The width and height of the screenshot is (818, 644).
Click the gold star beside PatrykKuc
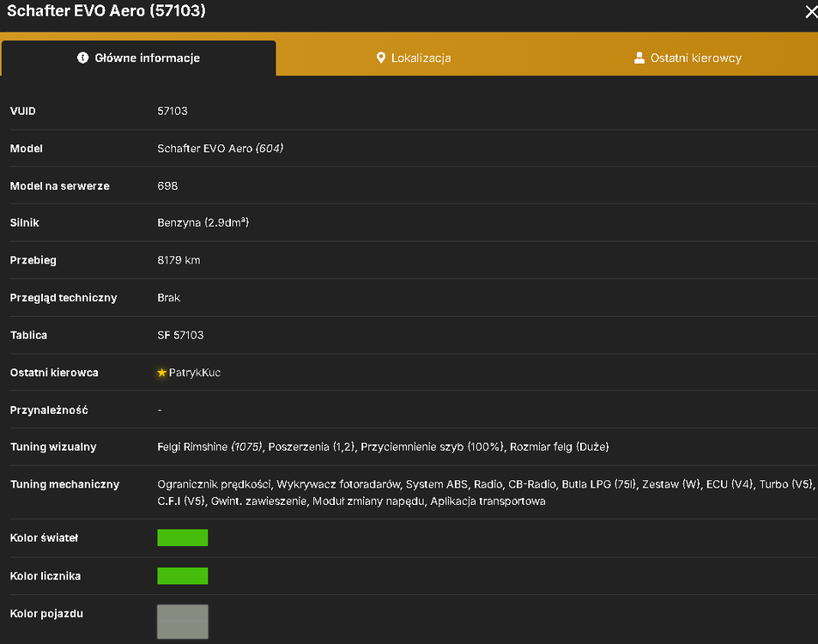161,373
